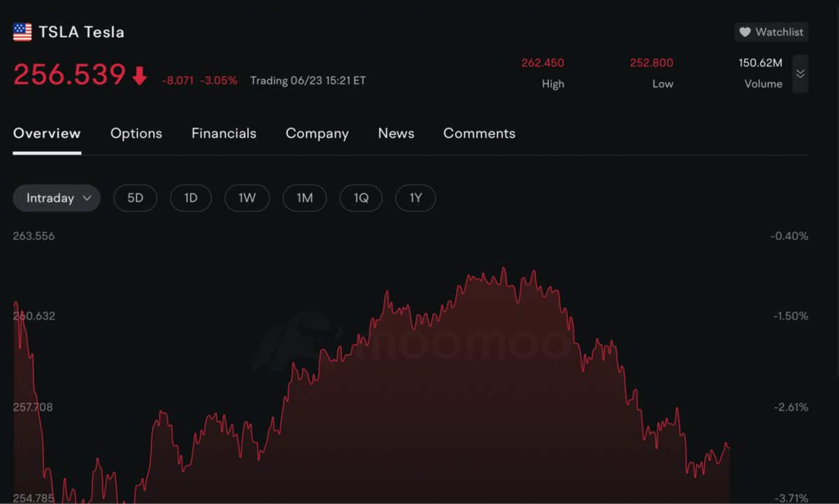Click the -0.40% axis label
The width and height of the screenshot is (839, 504).
[789, 236]
